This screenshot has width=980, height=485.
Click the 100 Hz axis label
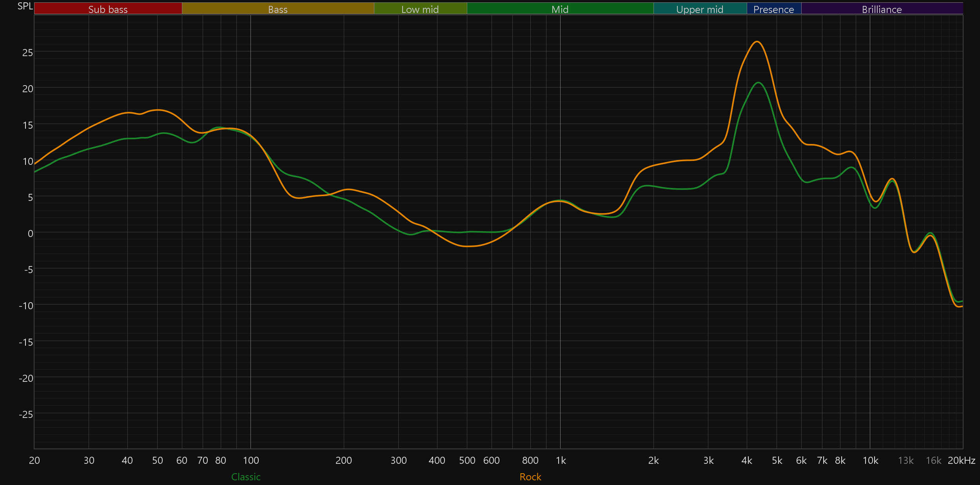pos(251,460)
